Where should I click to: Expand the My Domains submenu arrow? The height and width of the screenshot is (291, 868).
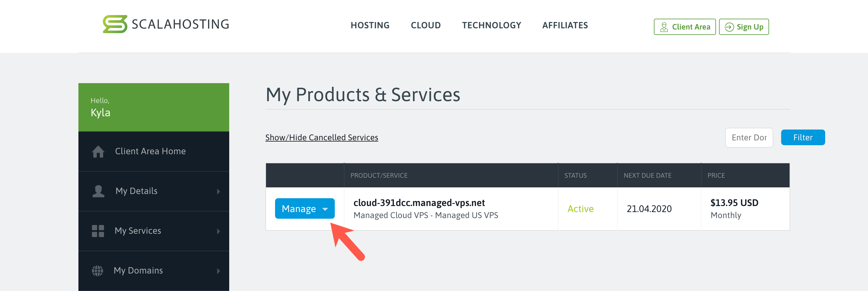[218, 271]
